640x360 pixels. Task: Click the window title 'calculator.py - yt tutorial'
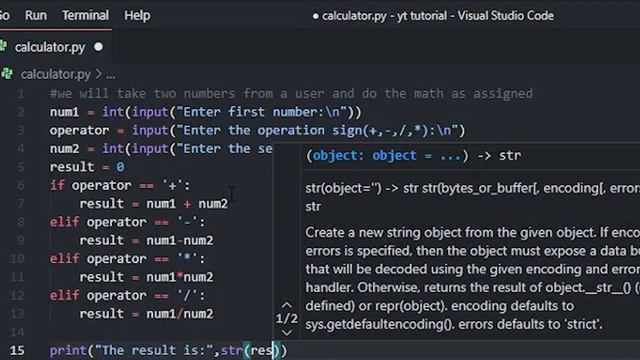pyautogui.click(x=384, y=16)
